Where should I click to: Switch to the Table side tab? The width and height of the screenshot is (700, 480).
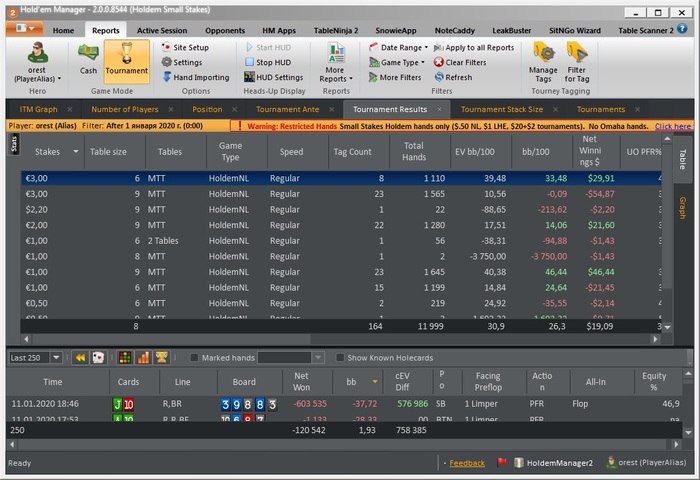click(682, 159)
